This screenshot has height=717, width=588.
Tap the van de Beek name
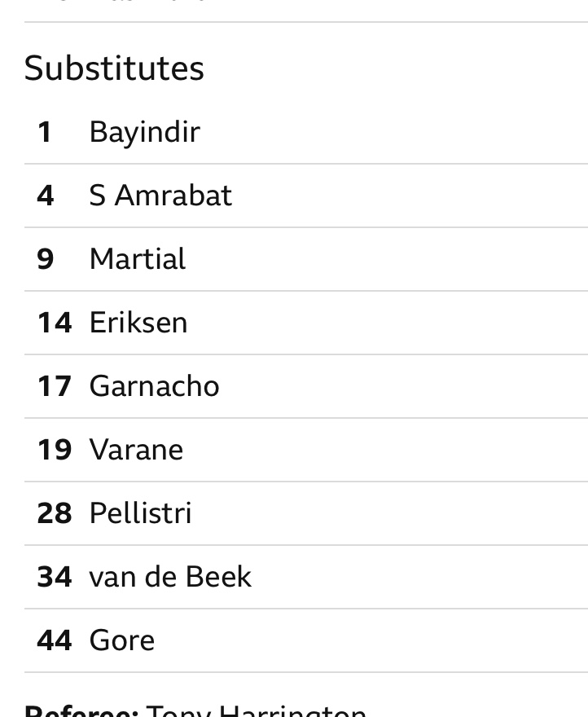click(x=170, y=577)
